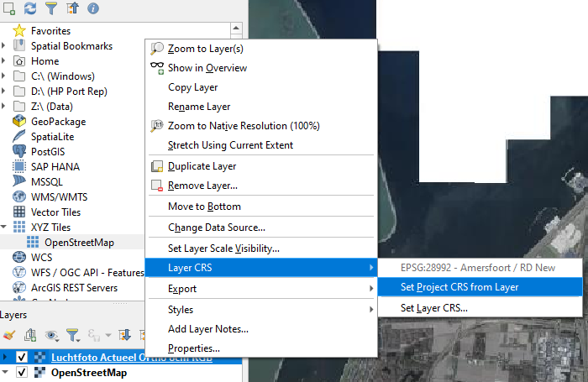Select the Favorites star item
The height and width of the screenshot is (382, 588).
[19, 31]
